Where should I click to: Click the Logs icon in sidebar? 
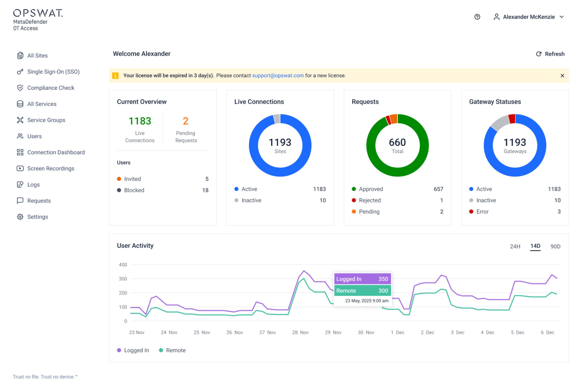(20, 184)
